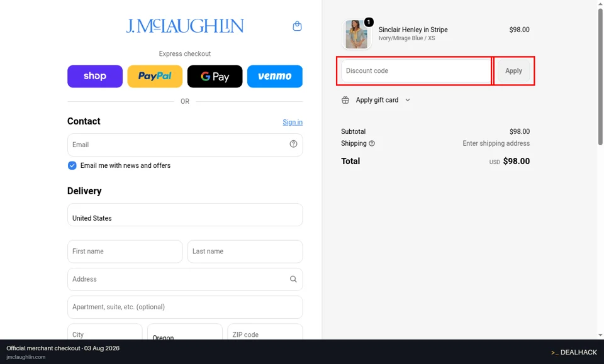Focus the ZIP code field
Viewport: 604px width, 364px height.
click(x=265, y=332)
